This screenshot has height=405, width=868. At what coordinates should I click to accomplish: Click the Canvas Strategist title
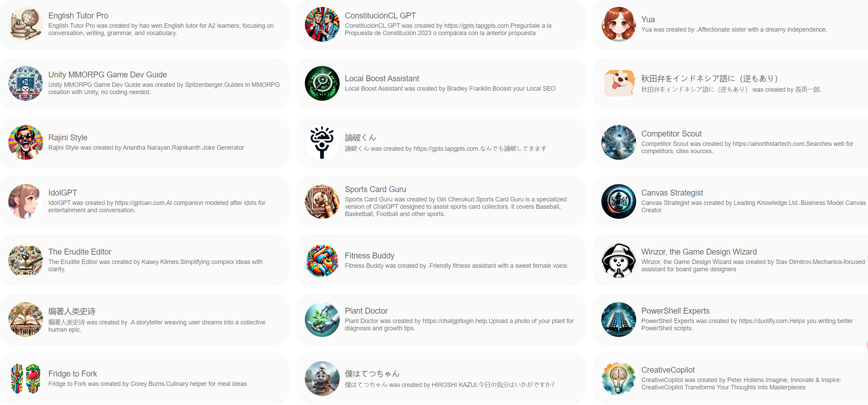coord(672,193)
